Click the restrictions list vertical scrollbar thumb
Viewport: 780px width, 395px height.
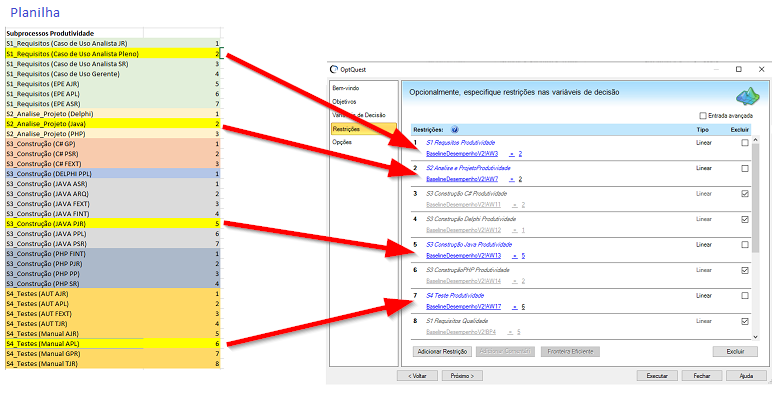point(755,199)
